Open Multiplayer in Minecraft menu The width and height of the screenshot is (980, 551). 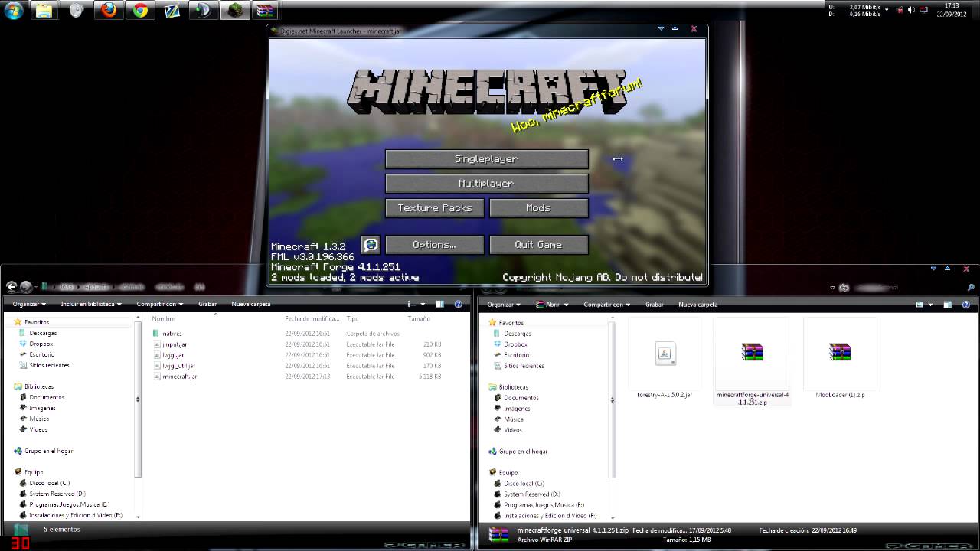click(487, 184)
